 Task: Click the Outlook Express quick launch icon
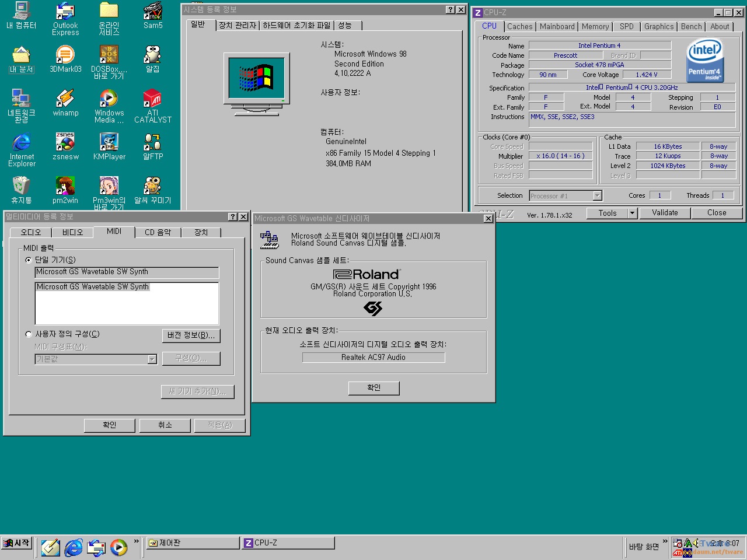[96, 547]
